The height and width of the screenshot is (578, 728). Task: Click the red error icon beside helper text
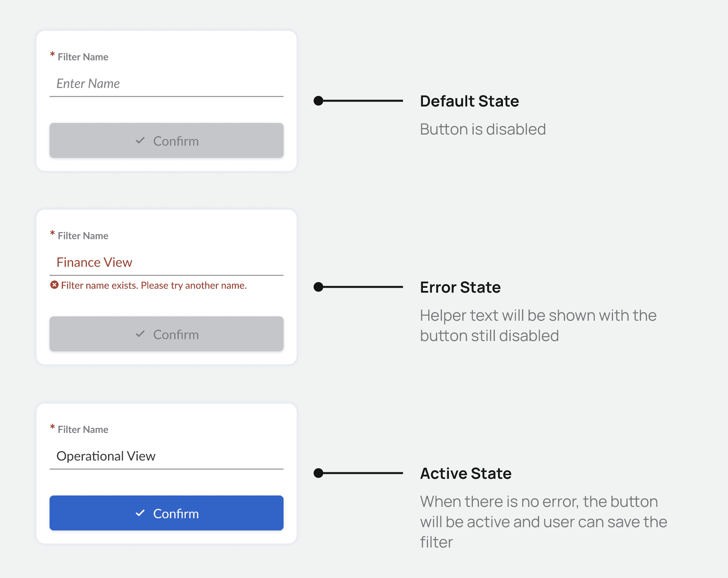(54, 285)
